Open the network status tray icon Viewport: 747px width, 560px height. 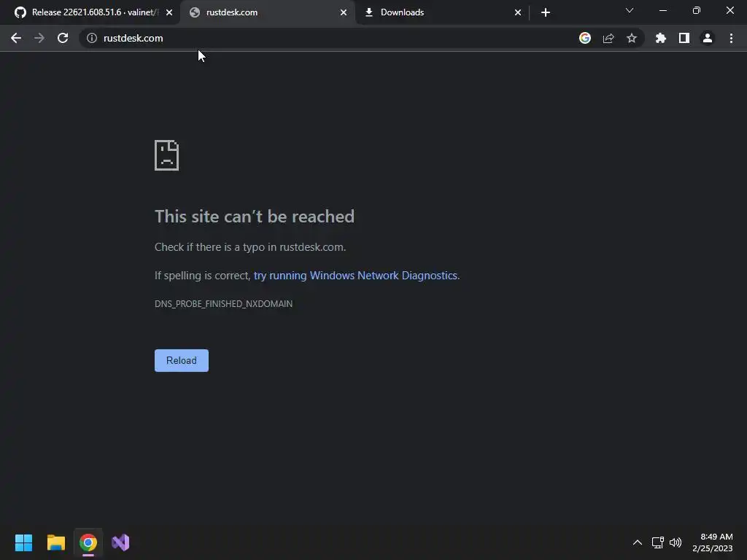point(658,542)
